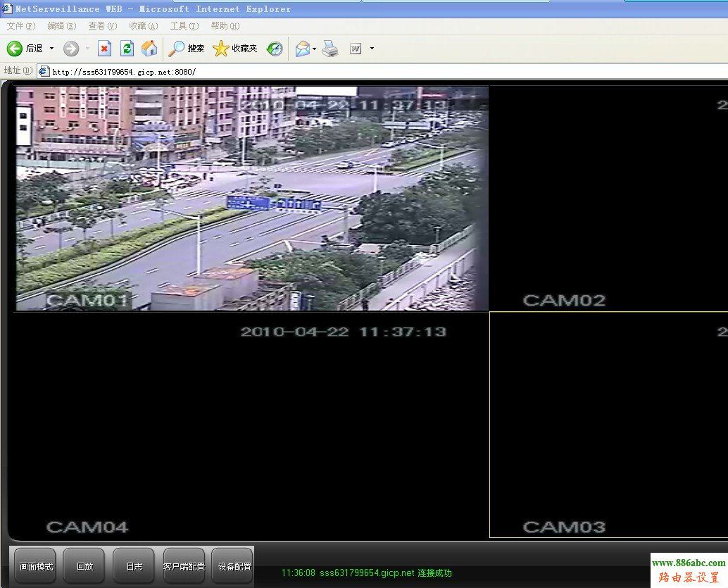Image resolution: width=728 pixels, height=588 pixels.
Task: Click the Back (后退) arrow icon
Action: 15,49
